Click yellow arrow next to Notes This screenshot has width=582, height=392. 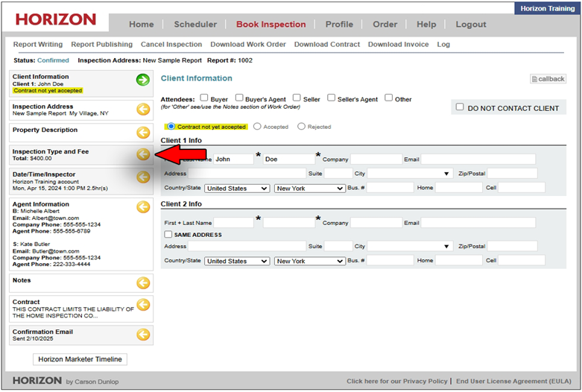(x=143, y=282)
